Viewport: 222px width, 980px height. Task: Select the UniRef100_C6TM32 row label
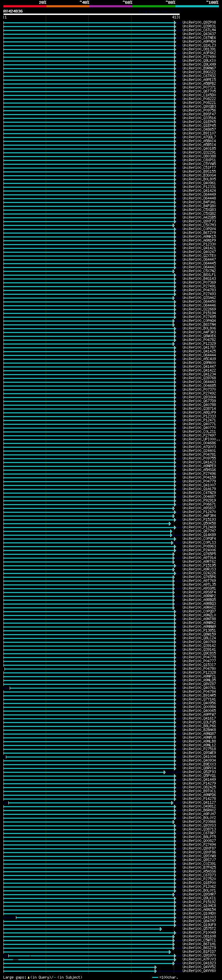coord(199,76)
